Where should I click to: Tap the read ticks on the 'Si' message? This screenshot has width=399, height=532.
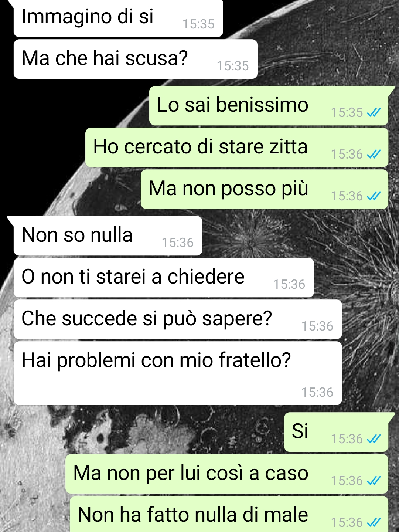click(x=374, y=439)
